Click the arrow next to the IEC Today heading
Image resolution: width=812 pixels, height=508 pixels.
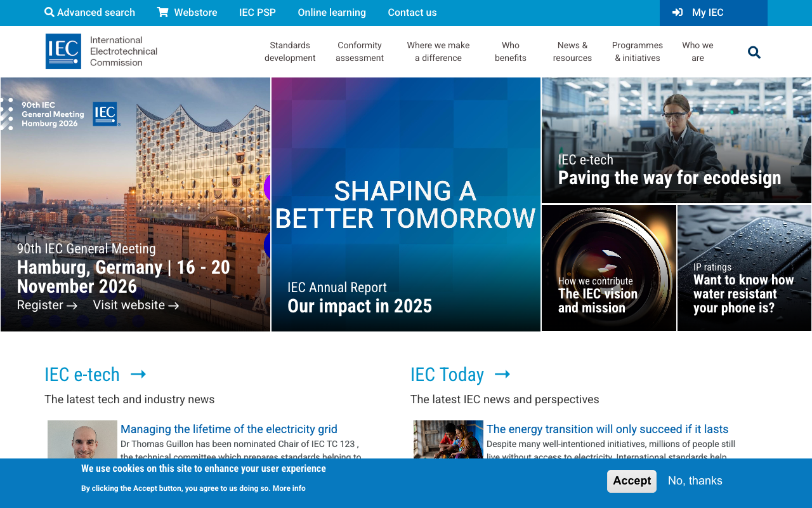[502, 375]
